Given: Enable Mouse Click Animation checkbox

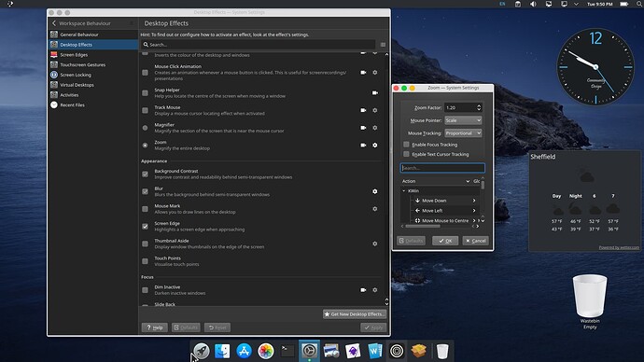Looking at the screenshot, I should point(145,73).
